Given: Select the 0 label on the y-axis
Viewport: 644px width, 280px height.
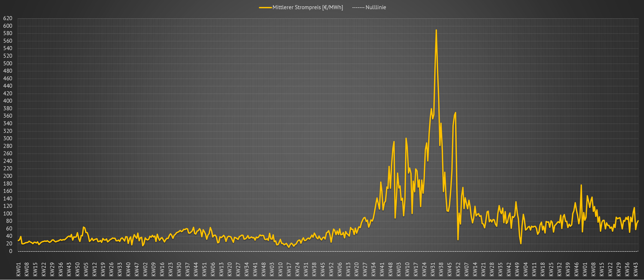Looking at the screenshot, I should click(11, 251).
